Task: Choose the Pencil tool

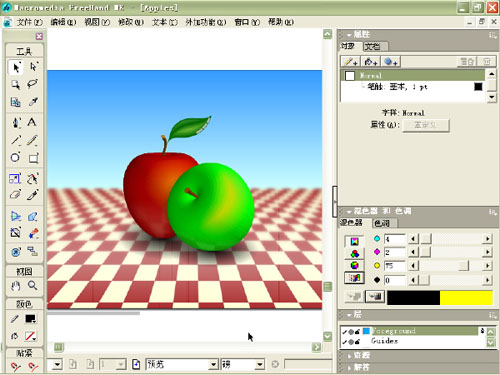Action: [32, 140]
